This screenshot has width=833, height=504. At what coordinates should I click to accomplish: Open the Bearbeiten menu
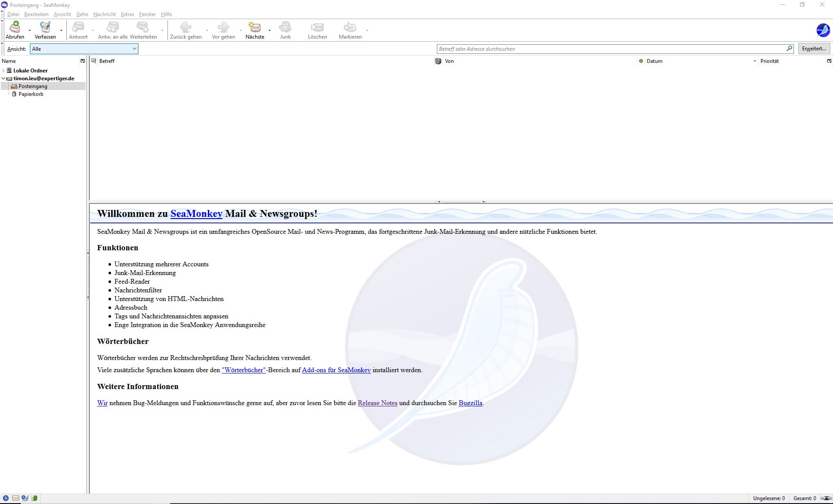pos(36,14)
